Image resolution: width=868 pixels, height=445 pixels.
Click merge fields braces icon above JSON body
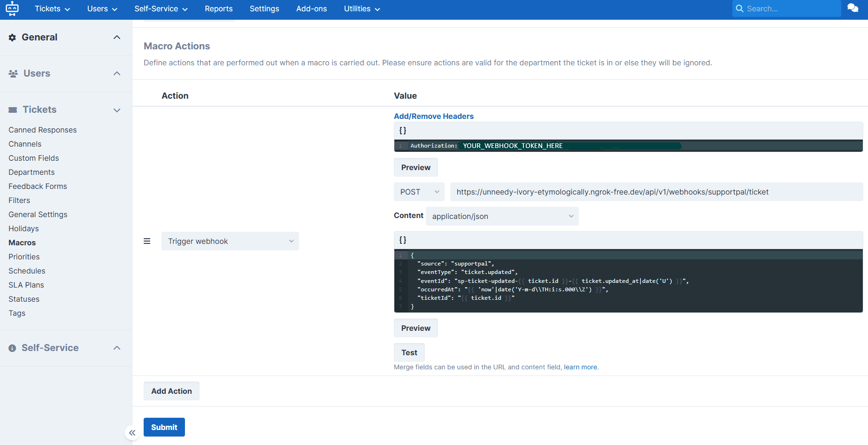click(x=403, y=240)
